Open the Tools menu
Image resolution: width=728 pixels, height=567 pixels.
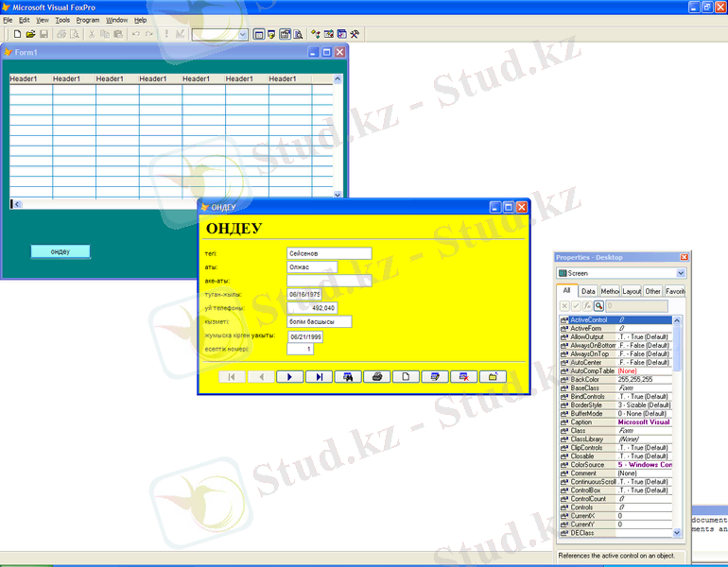(x=62, y=20)
